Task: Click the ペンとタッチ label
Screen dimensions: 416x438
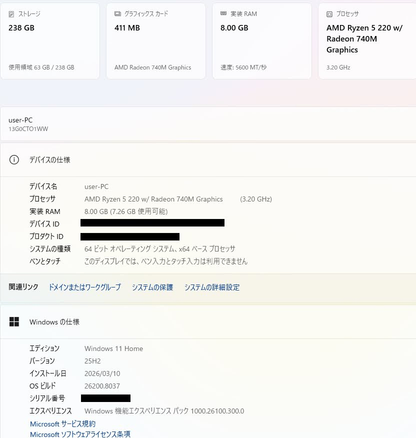Action: tap(45, 261)
